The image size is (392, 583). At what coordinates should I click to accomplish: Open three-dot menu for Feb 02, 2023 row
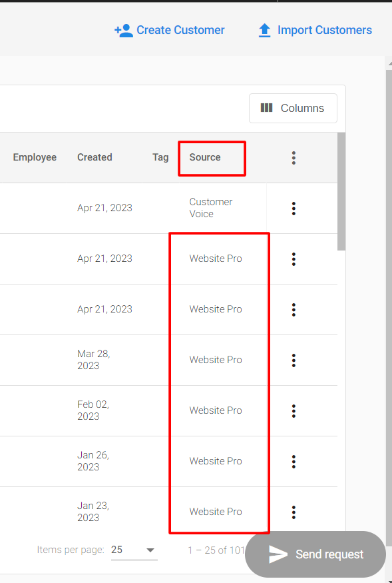pyautogui.click(x=294, y=411)
